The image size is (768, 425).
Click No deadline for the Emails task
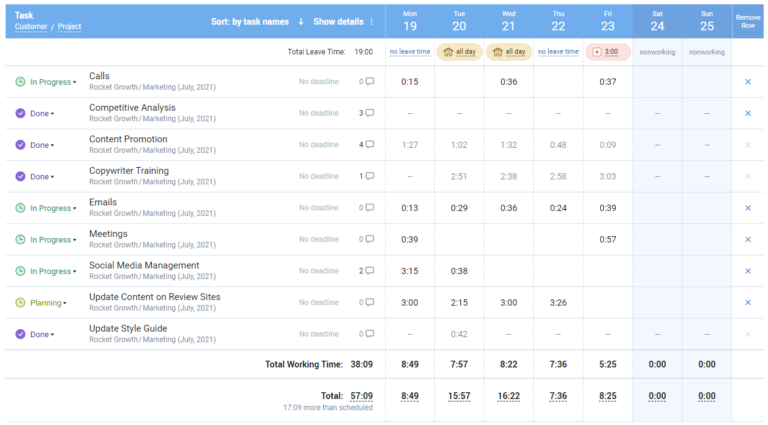click(319, 208)
